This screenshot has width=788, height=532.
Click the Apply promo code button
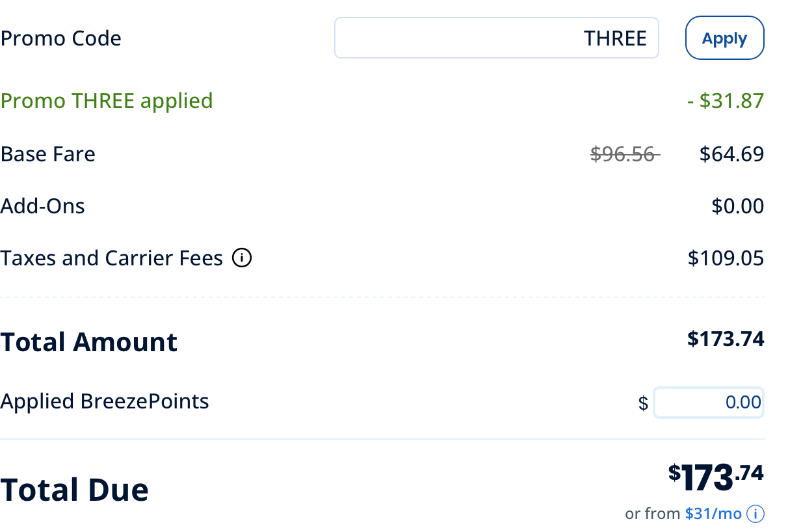click(x=724, y=38)
